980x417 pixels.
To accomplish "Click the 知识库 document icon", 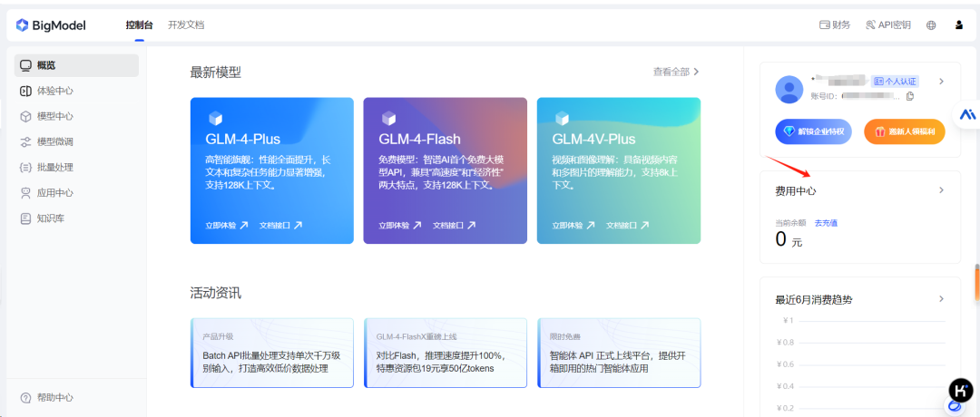I will coord(25,218).
